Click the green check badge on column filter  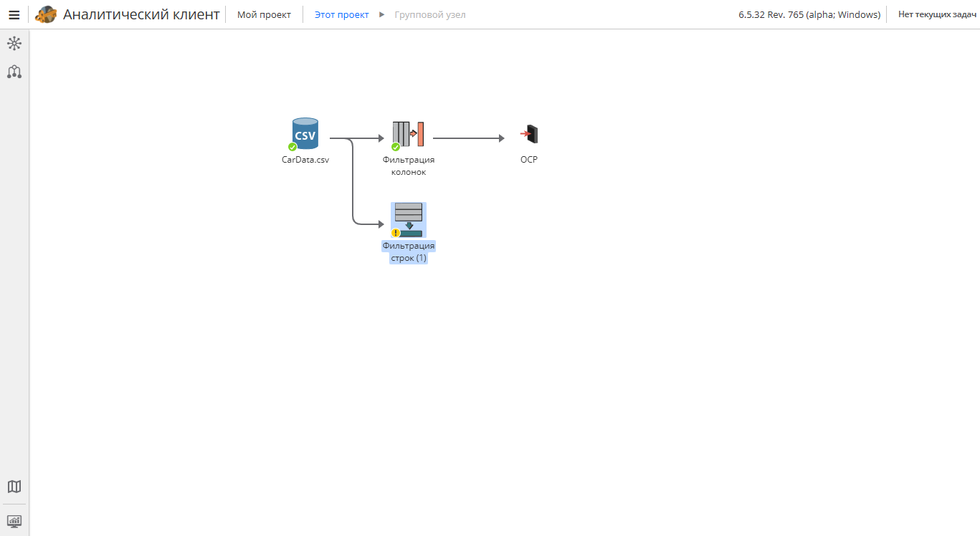(395, 147)
